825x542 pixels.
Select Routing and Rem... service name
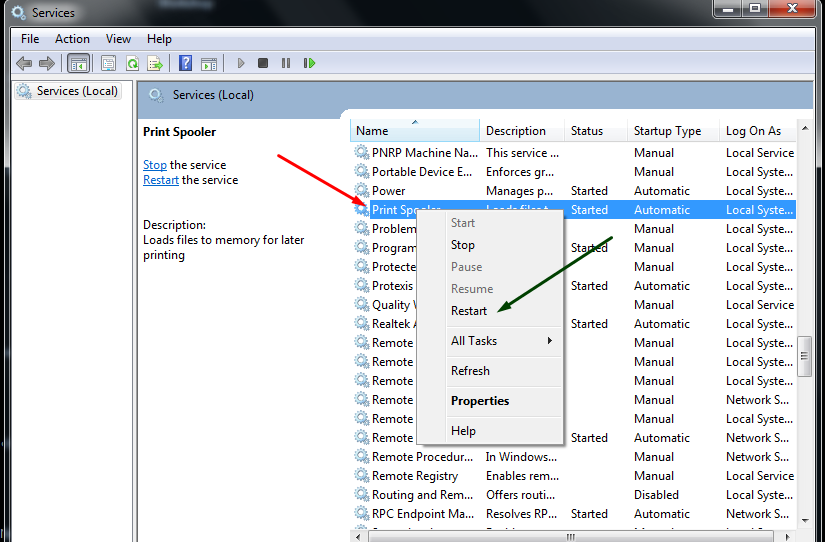(x=422, y=495)
